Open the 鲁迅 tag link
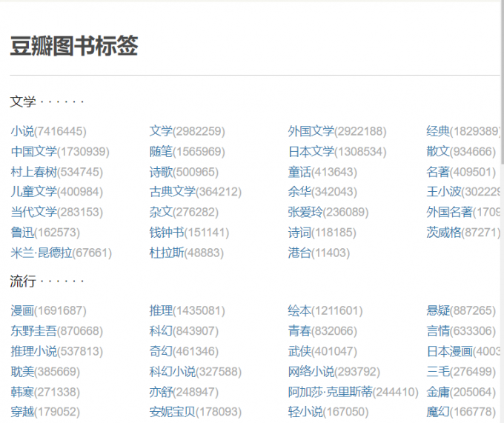Screen dimensions: 504x423 (22, 232)
